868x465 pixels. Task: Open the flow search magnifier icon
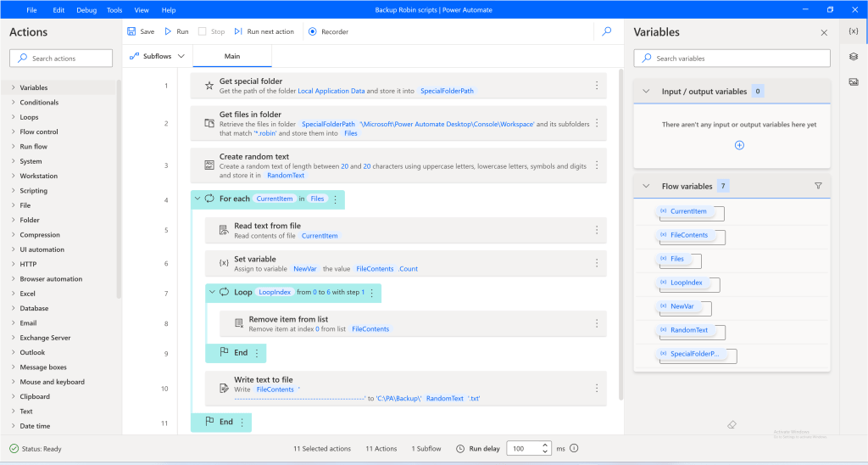pyautogui.click(x=607, y=31)
